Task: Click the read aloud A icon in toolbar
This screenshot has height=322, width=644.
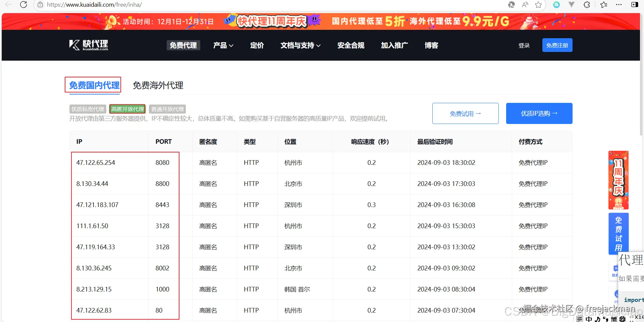Action: click(x=525, y=5)
